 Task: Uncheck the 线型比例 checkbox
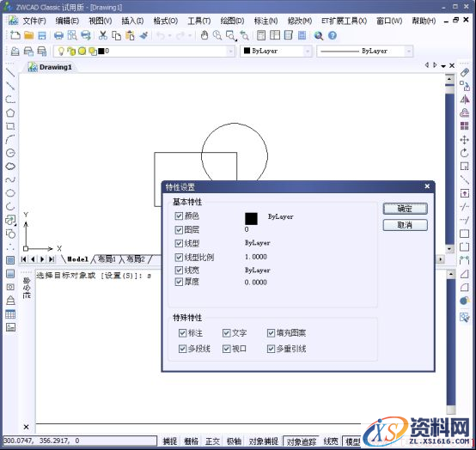pos(179,258)
